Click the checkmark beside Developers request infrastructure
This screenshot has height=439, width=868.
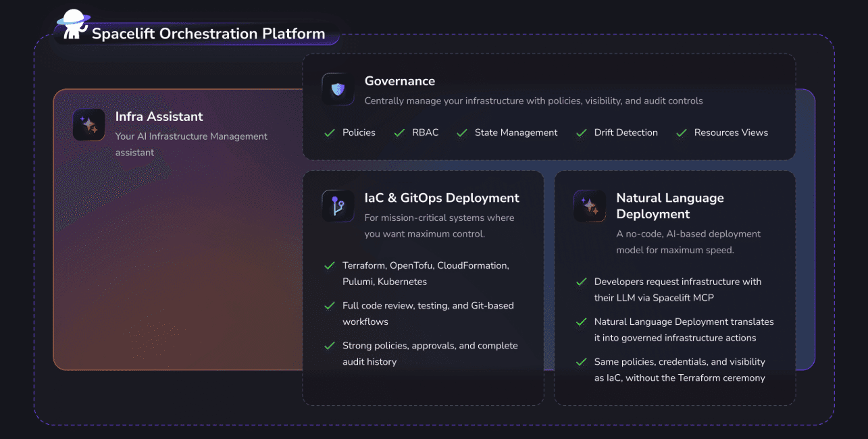[x=581, y=282]
